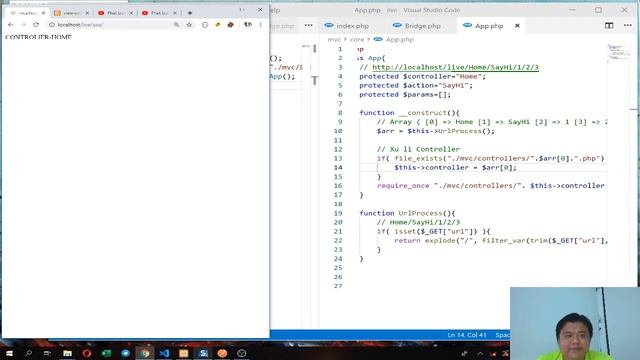Click the localhost address bar

pyautogui.click(x=110, y=25)
